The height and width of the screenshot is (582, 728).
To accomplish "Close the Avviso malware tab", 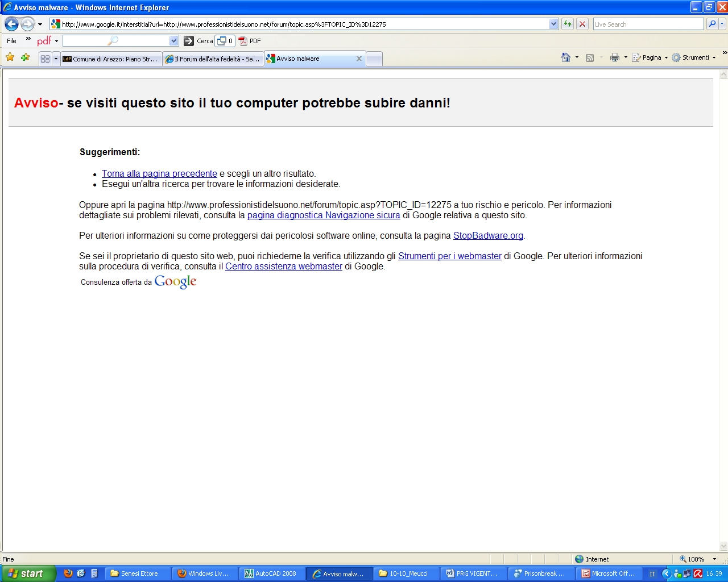I will [x=359, y=59].
